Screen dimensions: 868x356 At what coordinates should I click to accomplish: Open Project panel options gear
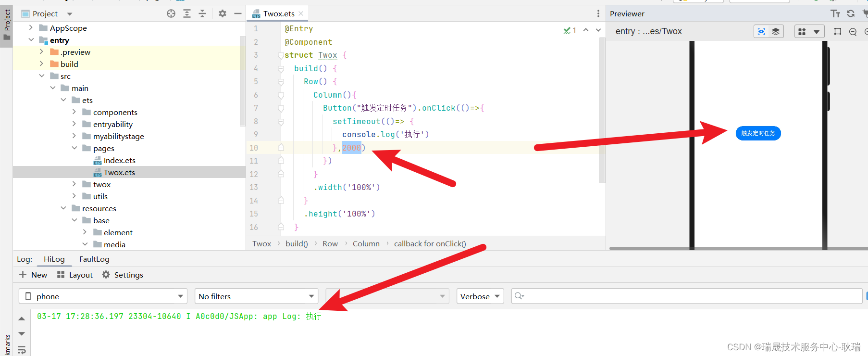pyautogui.click(x=222, y=13)
